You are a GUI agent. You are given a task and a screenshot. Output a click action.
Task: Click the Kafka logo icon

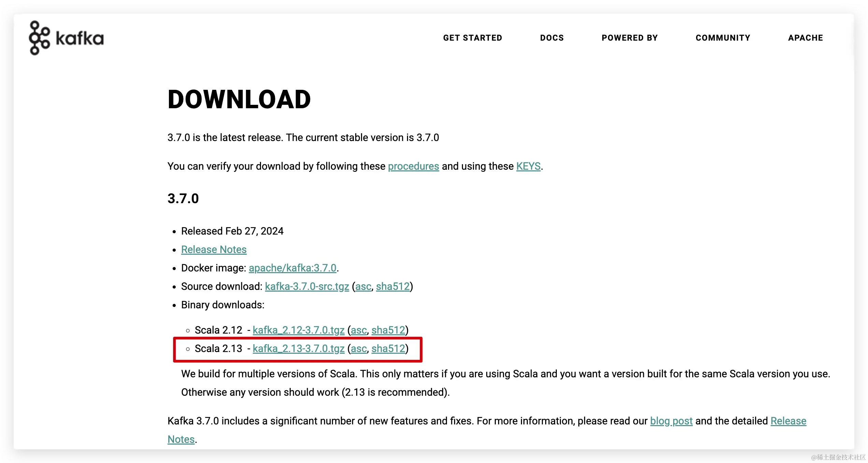(66, 38)
